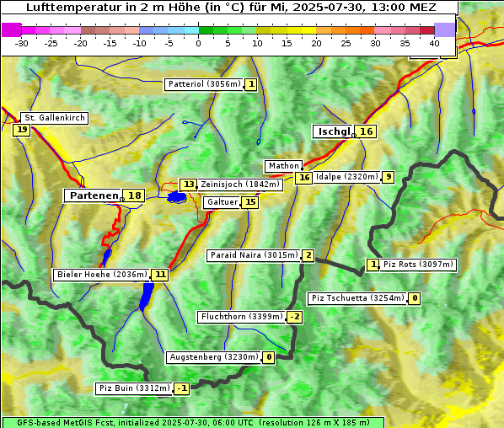
Task: Click the yellow 15 to 20 legend band
Action: tap(302, 30)
